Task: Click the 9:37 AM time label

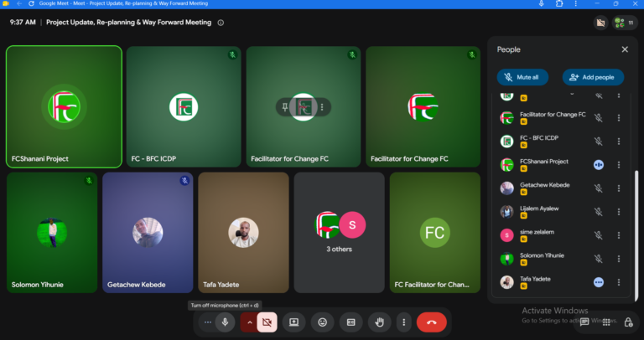Action: coord(23,23)
